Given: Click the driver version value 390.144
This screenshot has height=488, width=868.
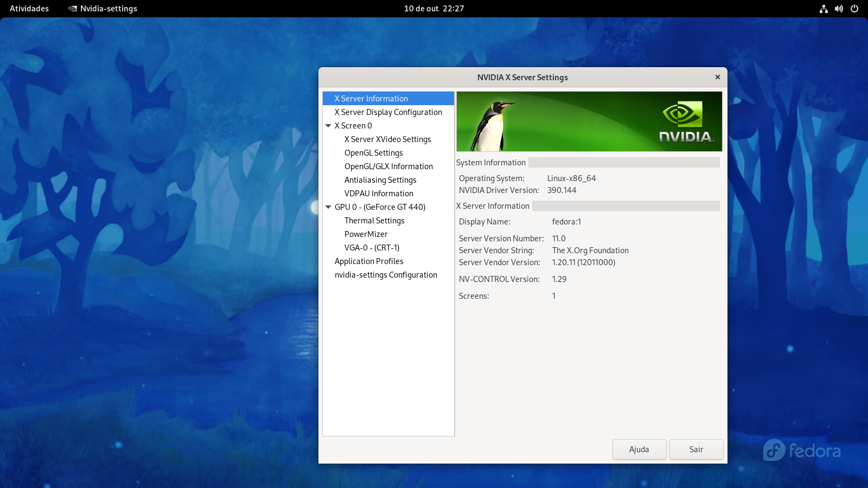Looking at the screenshot, I should click(561, 190).
